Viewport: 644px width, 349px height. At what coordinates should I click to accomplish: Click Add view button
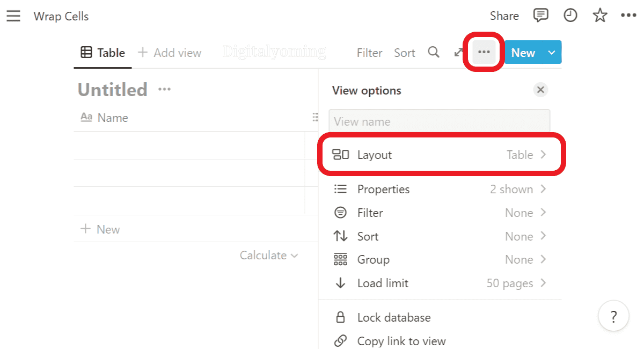170,53
